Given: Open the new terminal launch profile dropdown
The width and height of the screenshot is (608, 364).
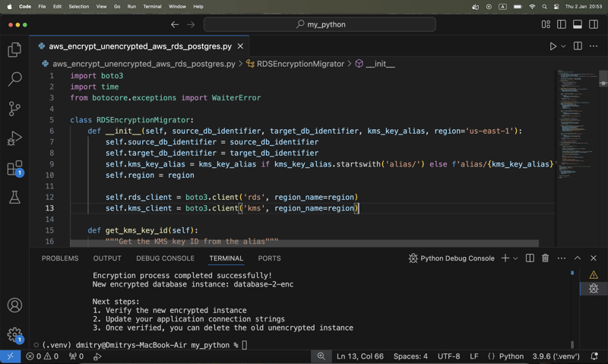Looking at the screenshot, I should 515,258.
